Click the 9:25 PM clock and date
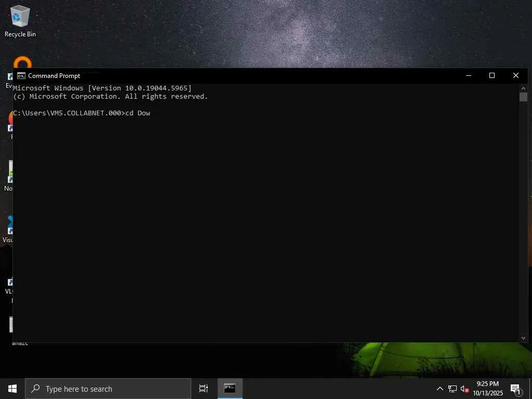The image size is (532, 399). pyautogui.click(x=487, y=389)
